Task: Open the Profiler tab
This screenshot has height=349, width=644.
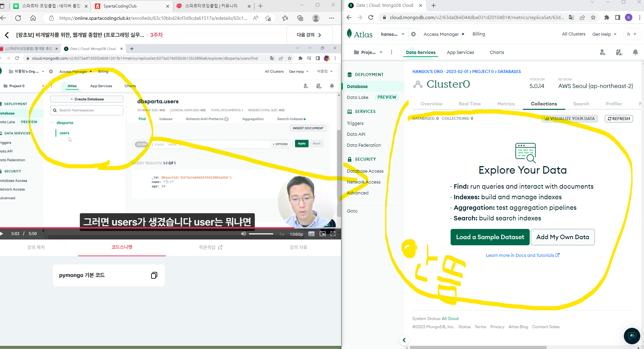Action: pos(614,104)
